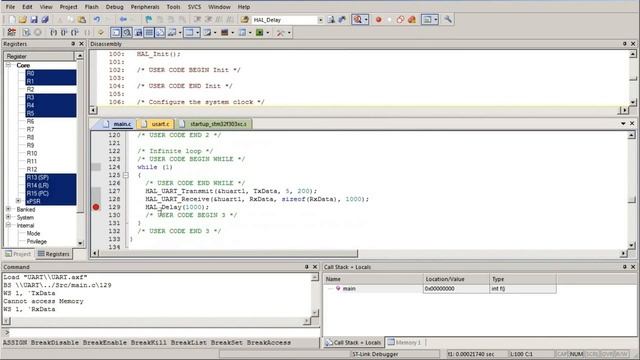Select main row in Call Stack
The height and width of the screenshot is (360, 640).
(440, 289)
